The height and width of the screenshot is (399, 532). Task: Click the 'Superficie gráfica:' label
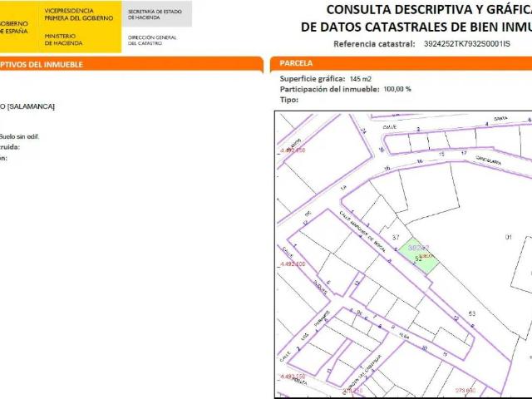313,79
